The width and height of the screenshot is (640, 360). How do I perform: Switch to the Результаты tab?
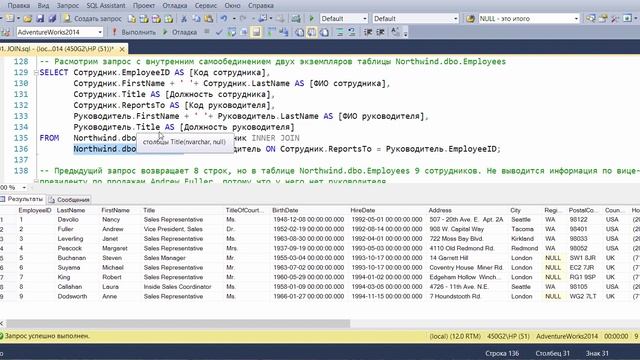pyautogui.click(x=22, y=199)
